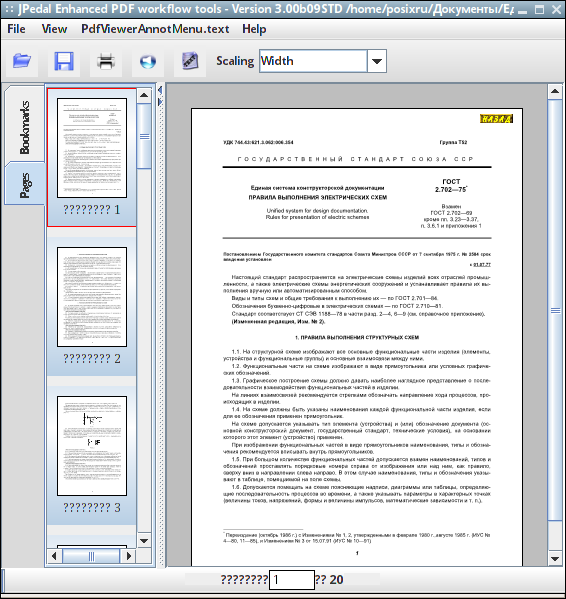Click the document view scroll up arrow
The width and height of the screenshot is (566, 599).
point(555,91)
